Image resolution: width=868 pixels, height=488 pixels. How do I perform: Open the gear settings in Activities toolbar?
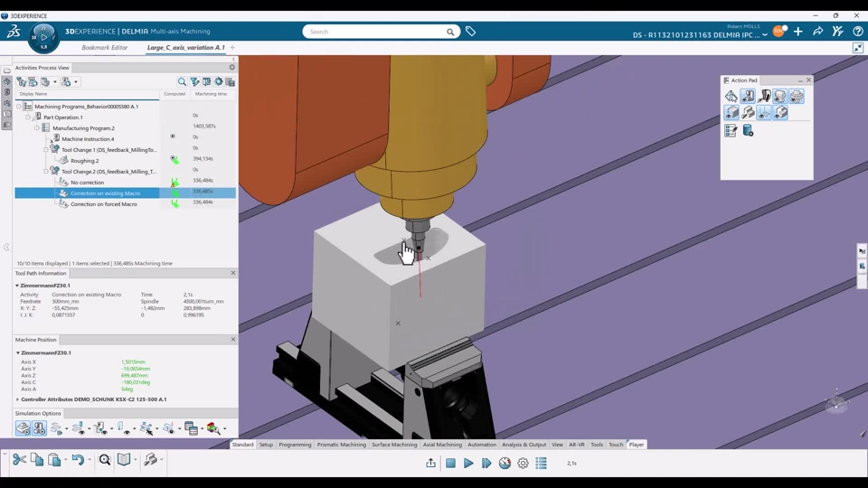point(219,82)
